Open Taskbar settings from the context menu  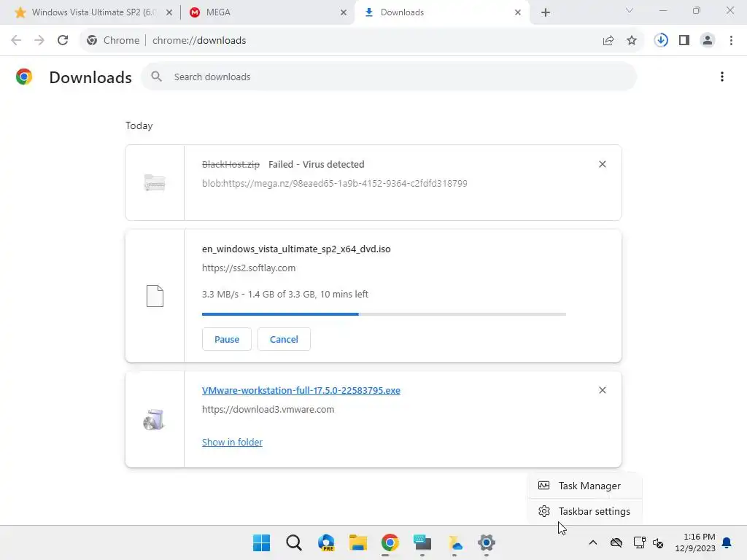coord(584,511)
